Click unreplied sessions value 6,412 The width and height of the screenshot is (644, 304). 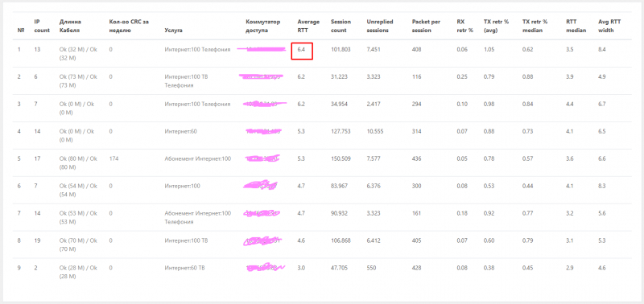[374, 240]
